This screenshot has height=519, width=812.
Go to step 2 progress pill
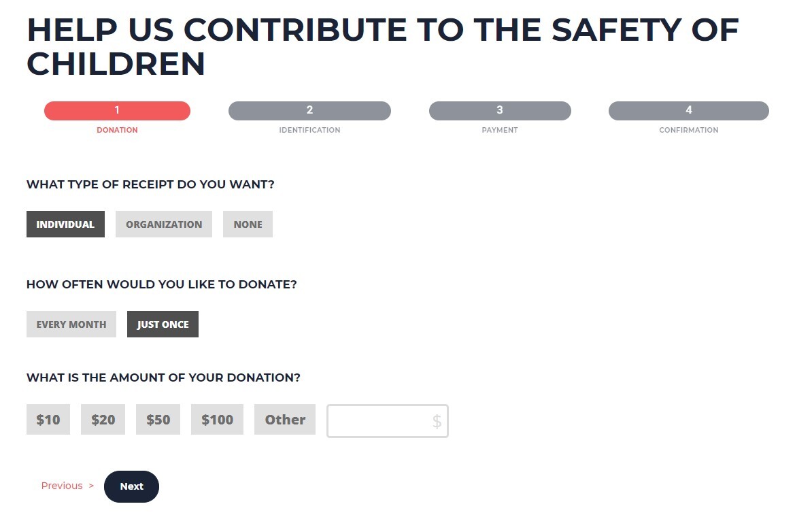click(x=309, y=111)
